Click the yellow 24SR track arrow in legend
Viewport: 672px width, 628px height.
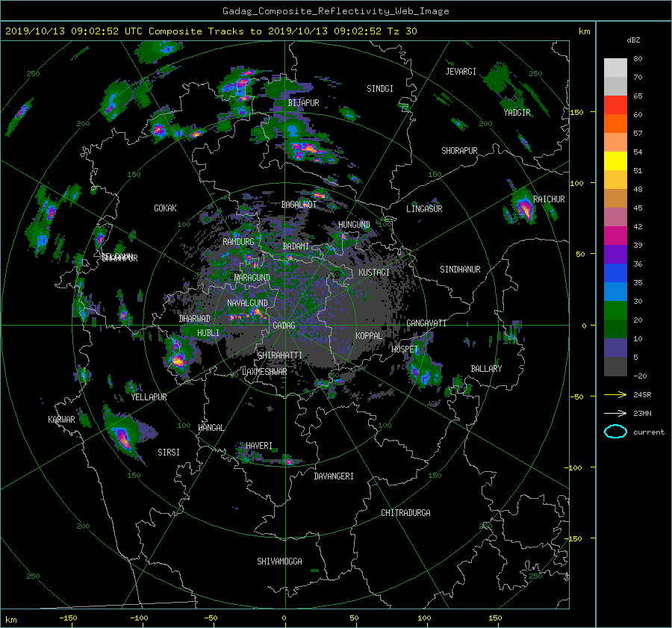(615, 394)
